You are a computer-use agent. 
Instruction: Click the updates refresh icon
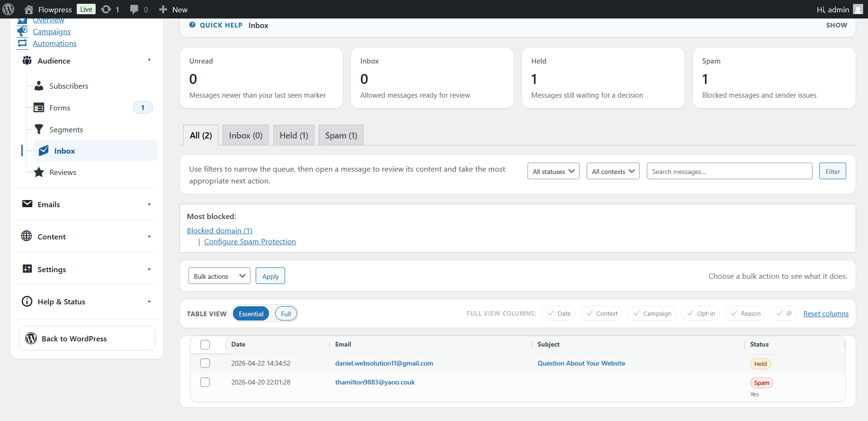click(x=106, y=9)
